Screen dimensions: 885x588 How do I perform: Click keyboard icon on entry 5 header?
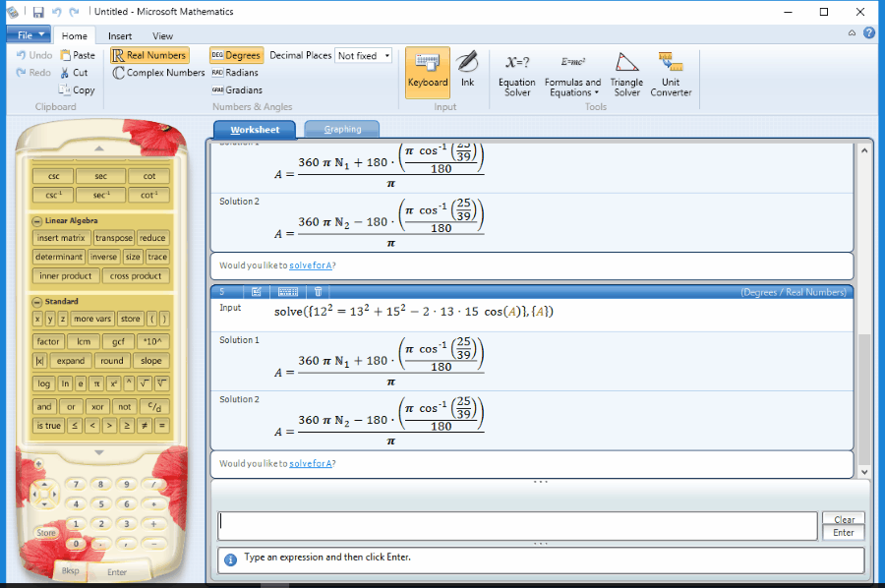click(288, 292)
